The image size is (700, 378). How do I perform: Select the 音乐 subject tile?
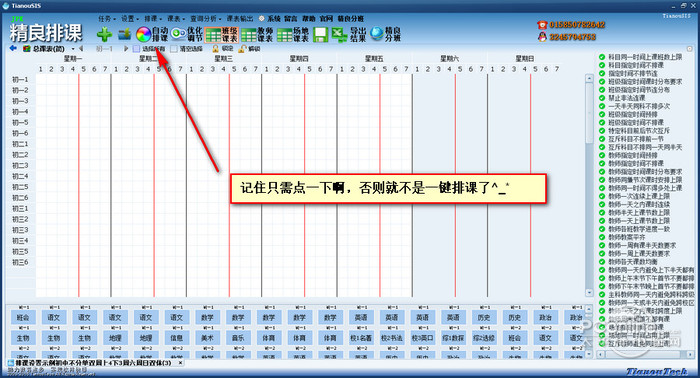coord(238,338)
